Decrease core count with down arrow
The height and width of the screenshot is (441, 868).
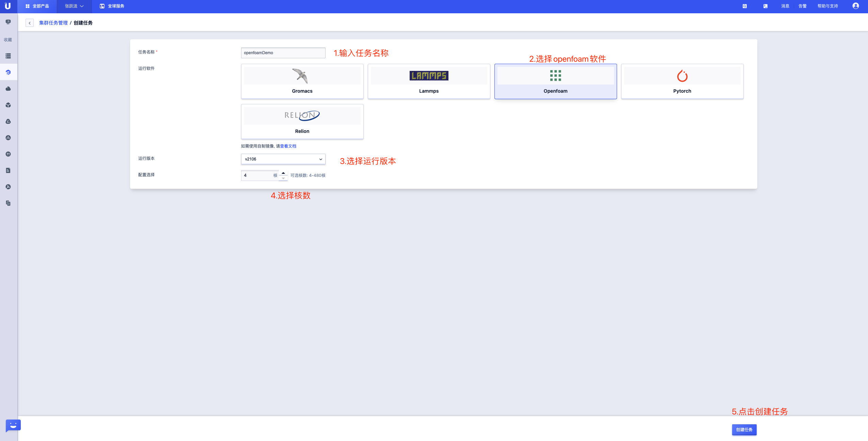click(283, 178)
